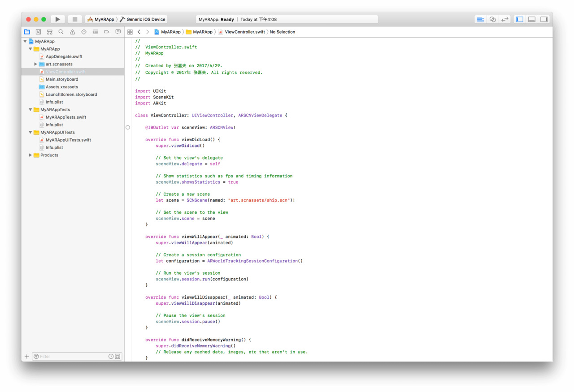Open the Test navigator tab
Screen dimensions: 574x392
pos(84,32)
